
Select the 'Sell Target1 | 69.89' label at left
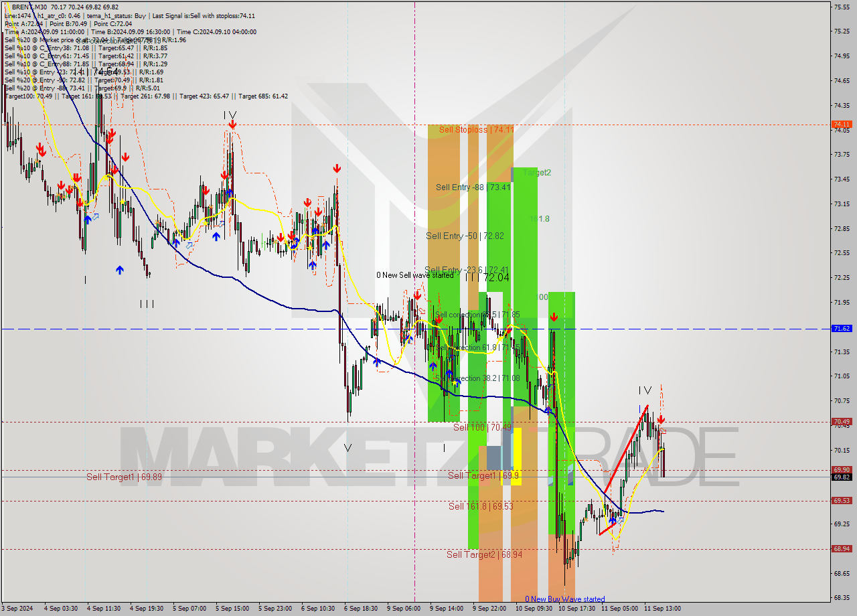124,477
